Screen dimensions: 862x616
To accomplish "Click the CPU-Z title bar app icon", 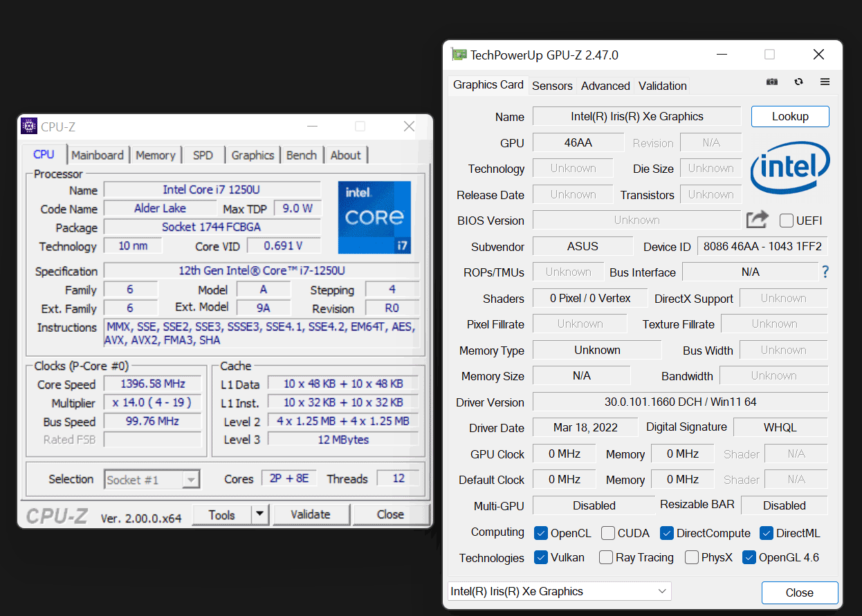I will click(x=29, y=126).
